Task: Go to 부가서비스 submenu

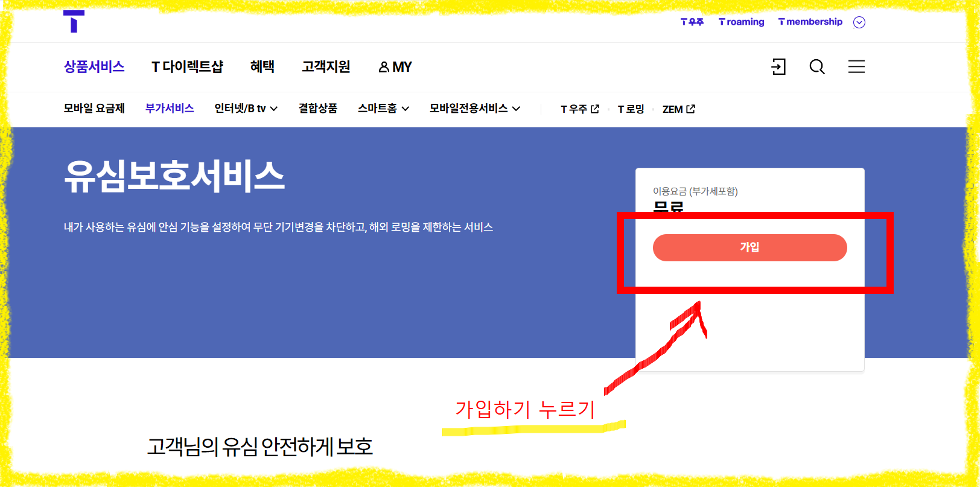Action: [x=170, y=109]
